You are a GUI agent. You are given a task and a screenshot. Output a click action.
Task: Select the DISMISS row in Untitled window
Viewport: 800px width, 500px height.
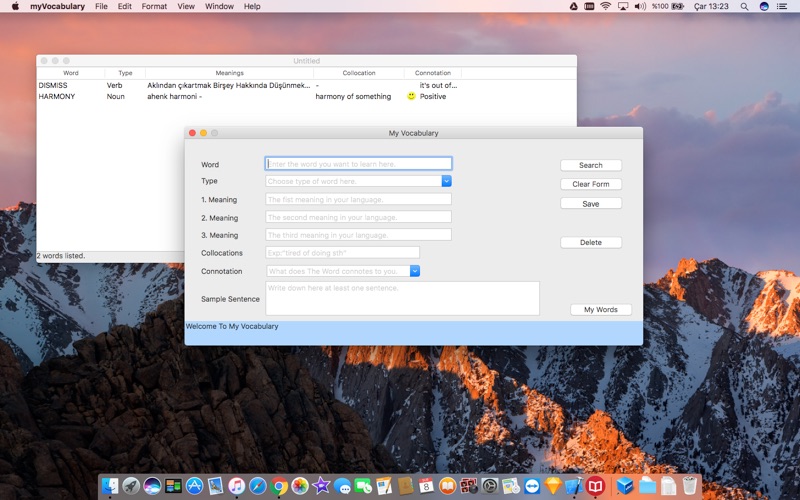(306, 85)
